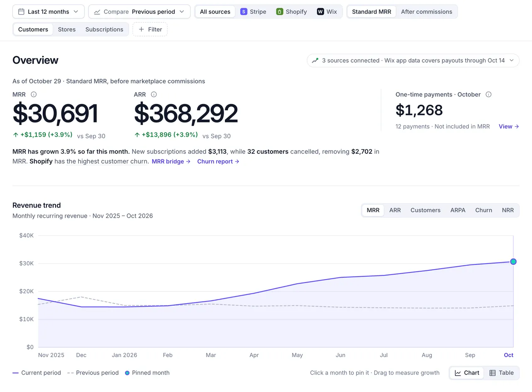The height and width of the screenshot is (392, 532).
Task: Click the Current period legend entry
Action: point(37,373)
